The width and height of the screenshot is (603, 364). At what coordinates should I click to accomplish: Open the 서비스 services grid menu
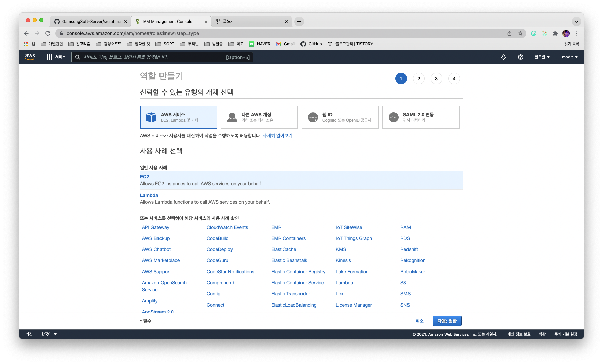point(56,57)
